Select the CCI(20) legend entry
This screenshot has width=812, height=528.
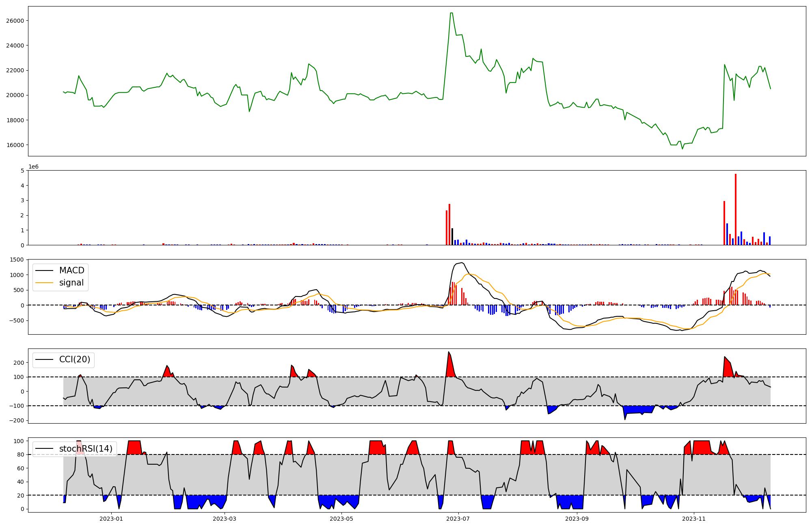75,359
